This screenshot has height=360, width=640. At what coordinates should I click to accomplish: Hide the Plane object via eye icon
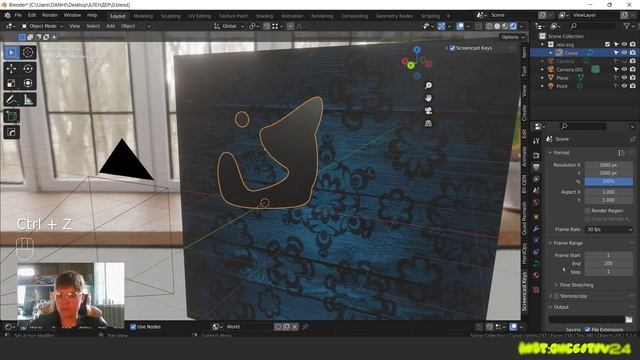click(x=624, y=78)
